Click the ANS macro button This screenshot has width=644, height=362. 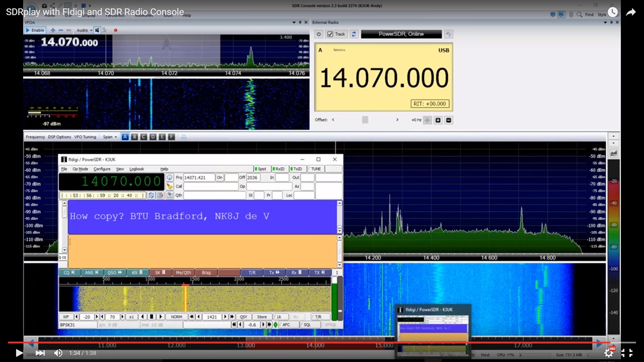pyautogui.click(x=93, y=273)
